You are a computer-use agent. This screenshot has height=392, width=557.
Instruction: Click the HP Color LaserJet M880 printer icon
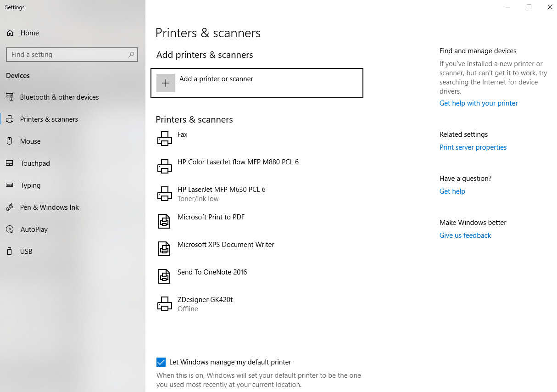click(x=165, y=166)
